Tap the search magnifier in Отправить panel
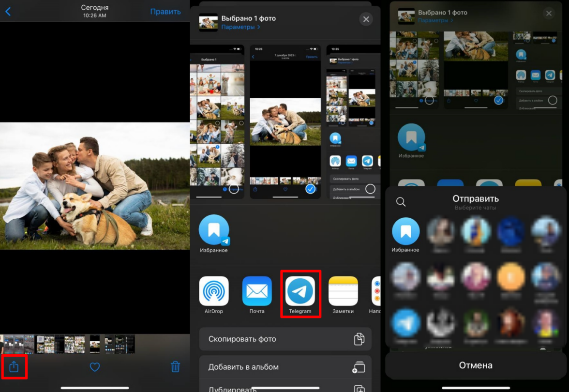This screenshot has width=569, height=392. click(401, 202)
